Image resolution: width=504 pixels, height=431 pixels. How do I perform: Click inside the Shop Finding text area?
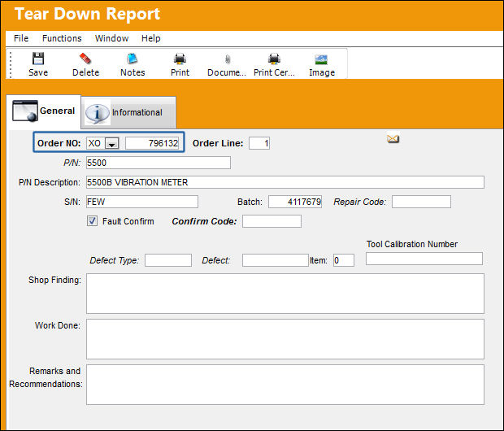[285, 294]
